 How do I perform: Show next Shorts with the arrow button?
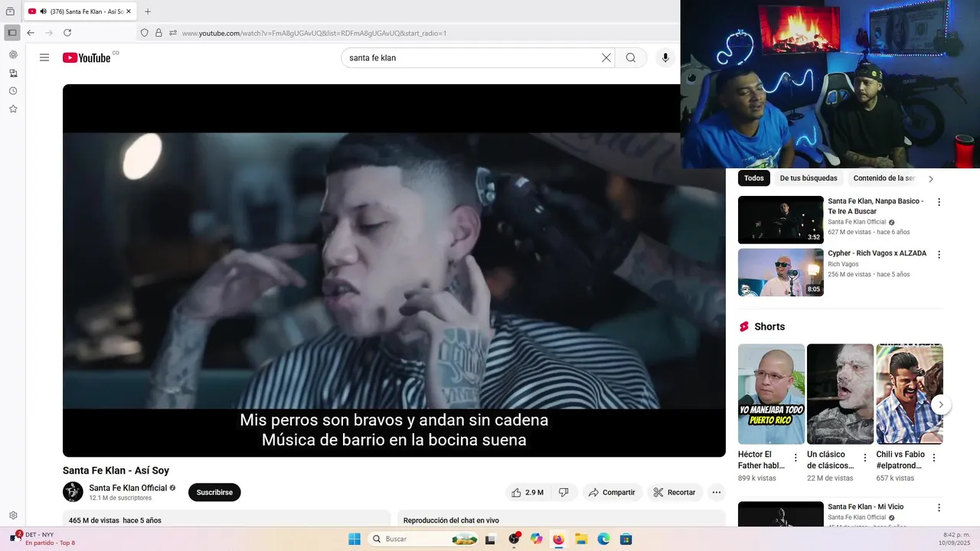tap(941, 405)
